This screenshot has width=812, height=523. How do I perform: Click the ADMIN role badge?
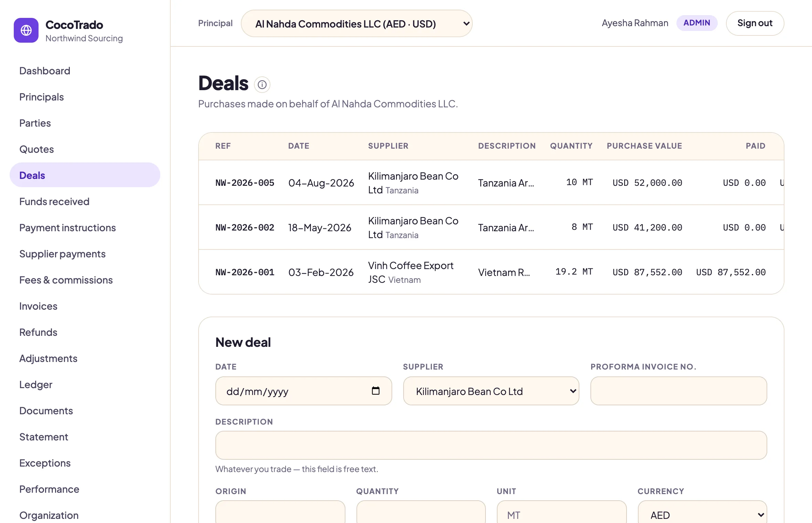click(x=697, y=23)
